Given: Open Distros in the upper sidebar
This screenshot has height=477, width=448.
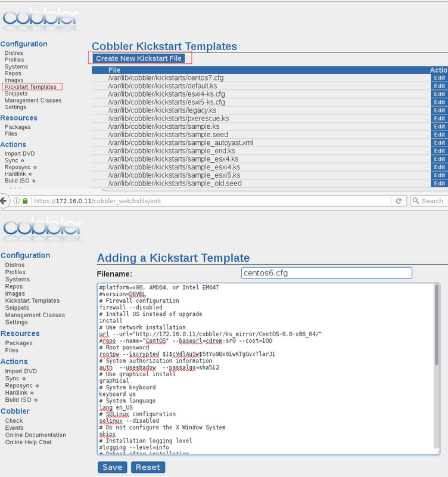Looking at the screenshot, I should pos(14,53).
